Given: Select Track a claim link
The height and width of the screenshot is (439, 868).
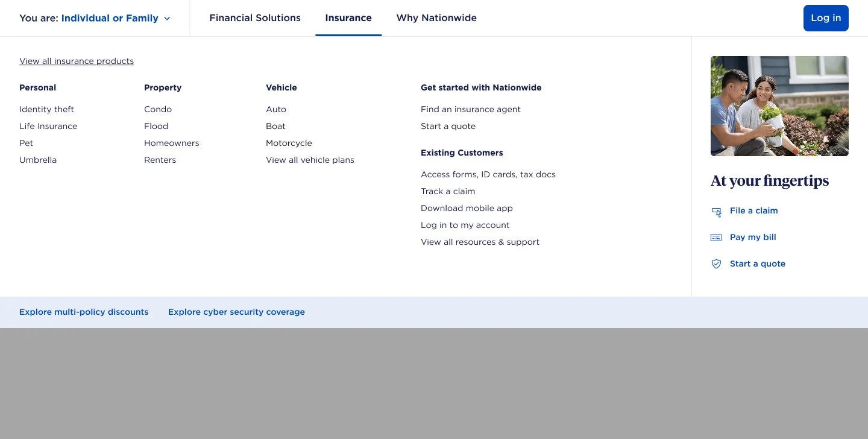Looking at the screenshot, I should (448, 191).
